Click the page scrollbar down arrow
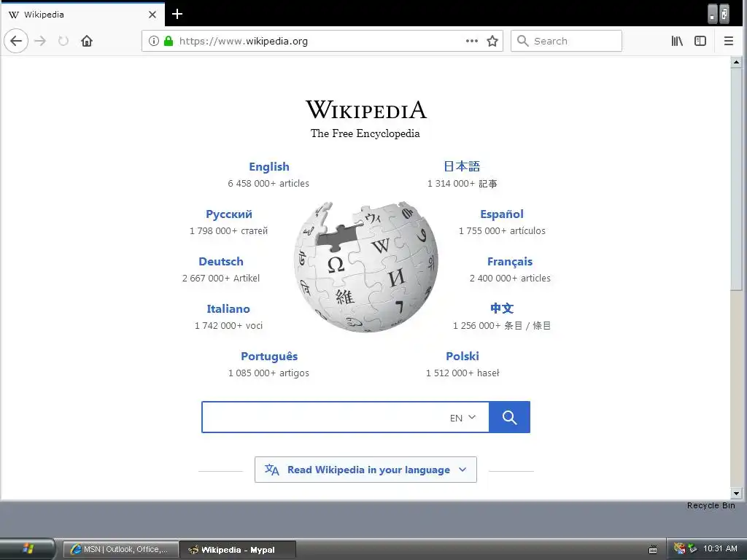747x560 pixels. pos(736,494)
